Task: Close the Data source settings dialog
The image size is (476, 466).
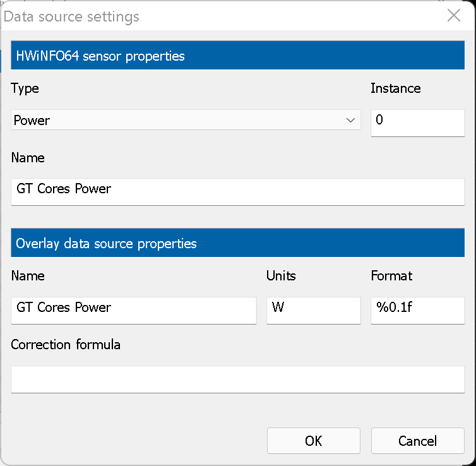Action: pos(453,16)
